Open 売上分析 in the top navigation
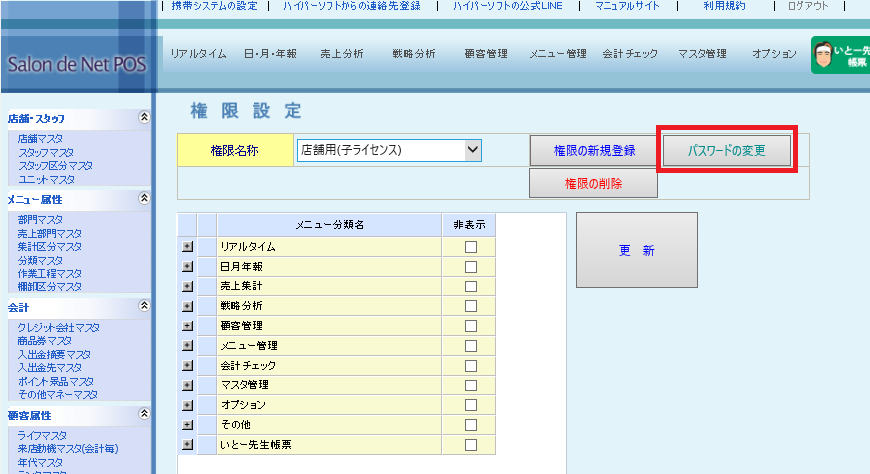Viewport: 870px width, 474px height. click(x=342, y=54)
